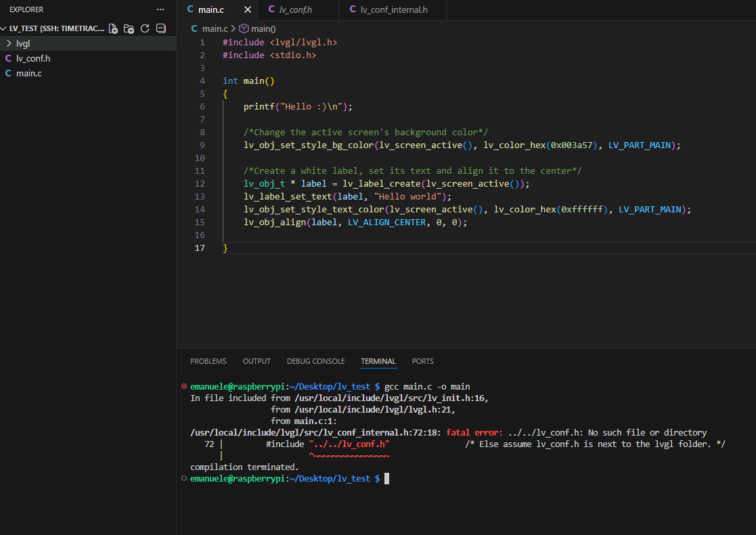
Task: Click the New Folder icon in Explorer
Action: [x=129, y=28]
